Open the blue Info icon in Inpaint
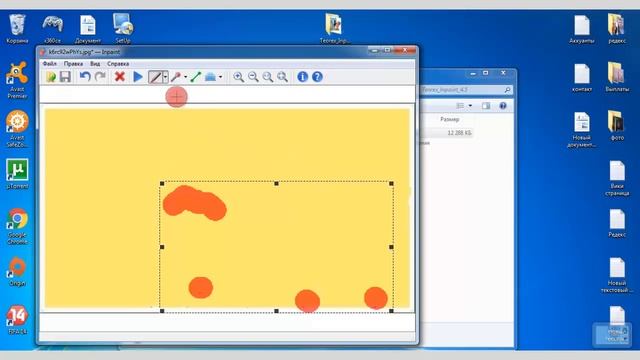This screenshot has width=640, height=360. coord(302,77)
